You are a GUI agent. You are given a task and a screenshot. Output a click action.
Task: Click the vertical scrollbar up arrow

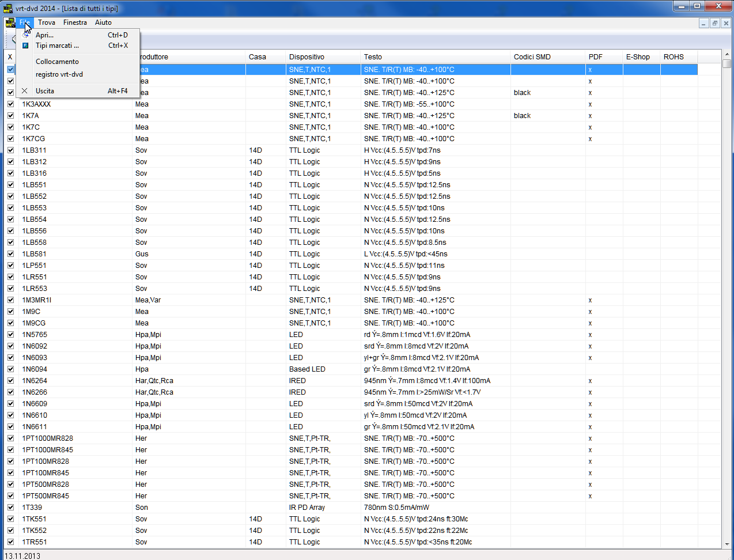(727, 55)
